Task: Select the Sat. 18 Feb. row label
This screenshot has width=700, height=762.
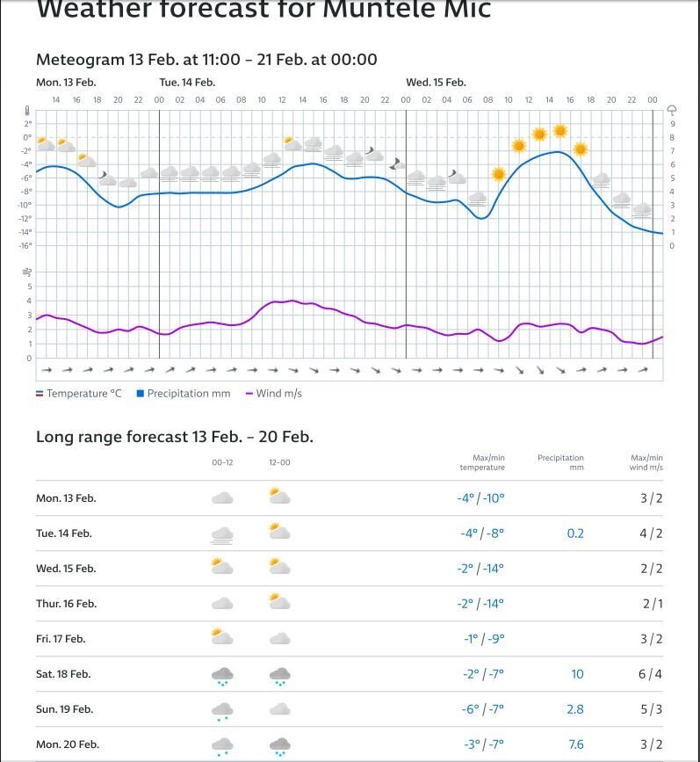Action: click(63, 674)
